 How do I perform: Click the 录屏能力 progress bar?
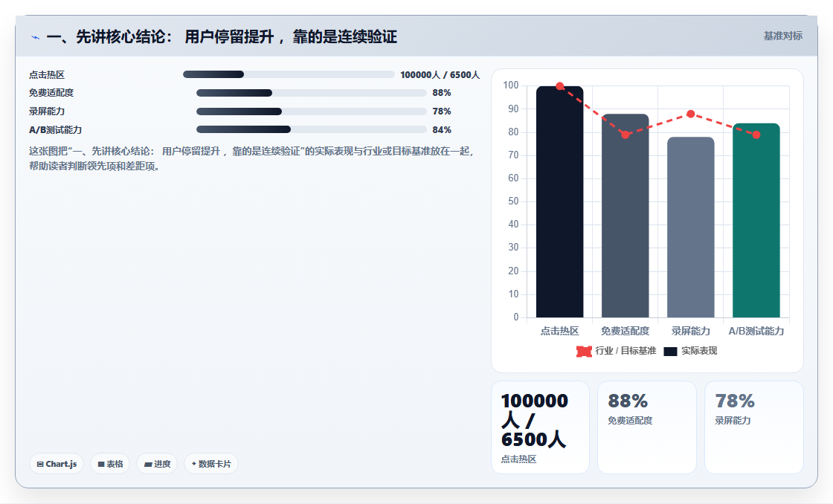[312, 112]
